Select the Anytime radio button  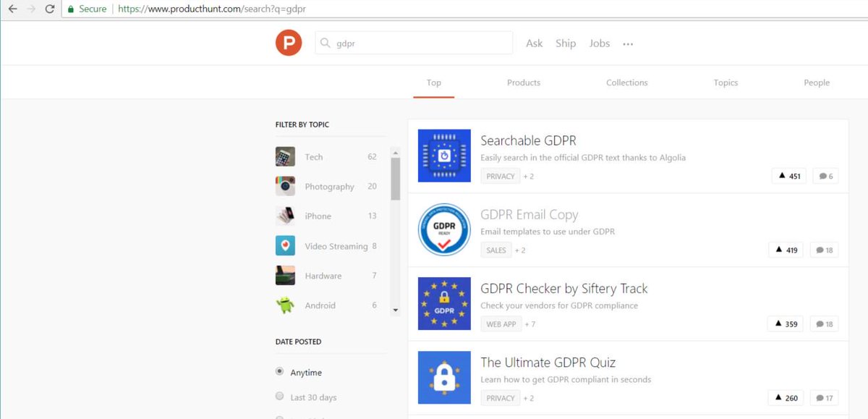coord(279,371)
